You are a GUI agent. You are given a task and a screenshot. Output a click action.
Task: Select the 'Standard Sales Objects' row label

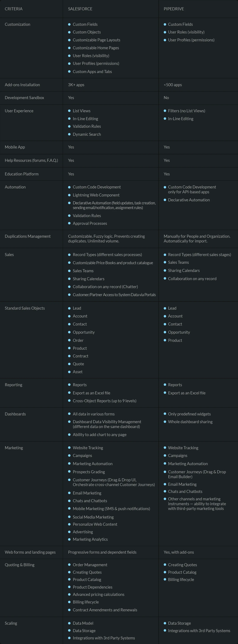(25, 308)
